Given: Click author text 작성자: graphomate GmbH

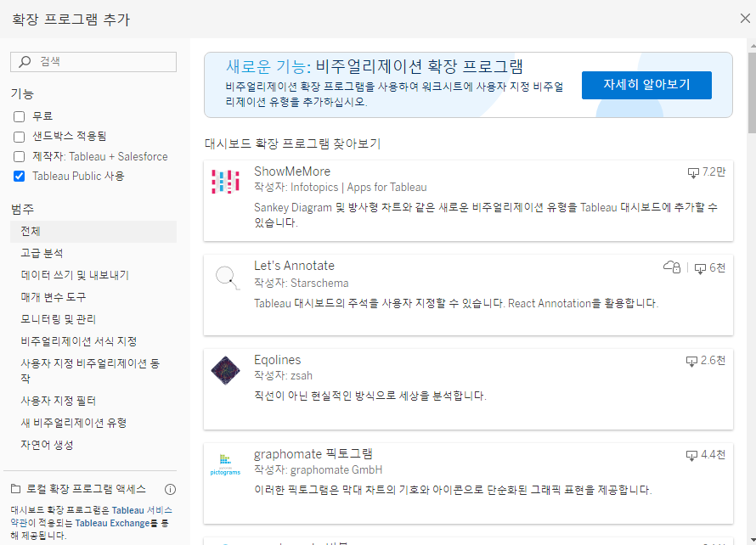Looking at the screenshot, I should point(319,470).
